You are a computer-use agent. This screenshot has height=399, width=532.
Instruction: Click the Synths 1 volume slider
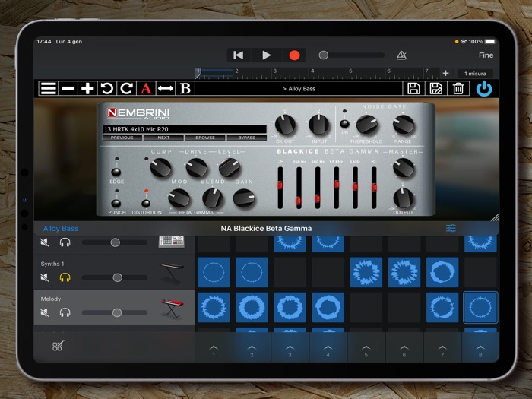click(115, 277)
